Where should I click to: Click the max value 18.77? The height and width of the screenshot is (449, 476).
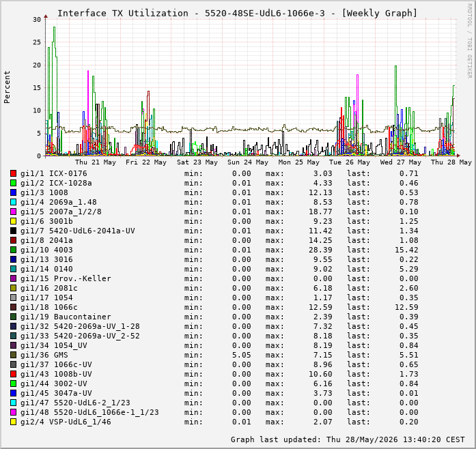pyautogui.click(x=320, y=212)
